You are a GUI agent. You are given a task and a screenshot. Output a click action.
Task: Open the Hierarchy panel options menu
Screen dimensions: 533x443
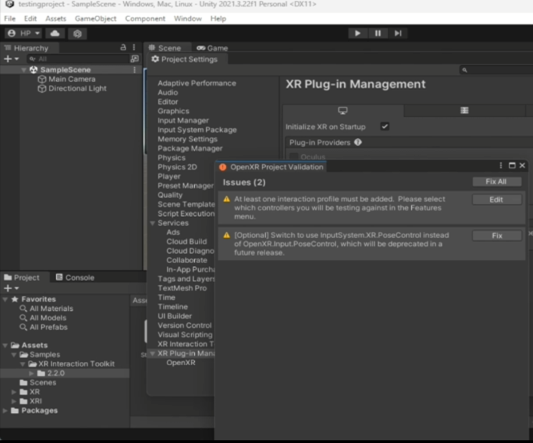(x=134, y=47)
